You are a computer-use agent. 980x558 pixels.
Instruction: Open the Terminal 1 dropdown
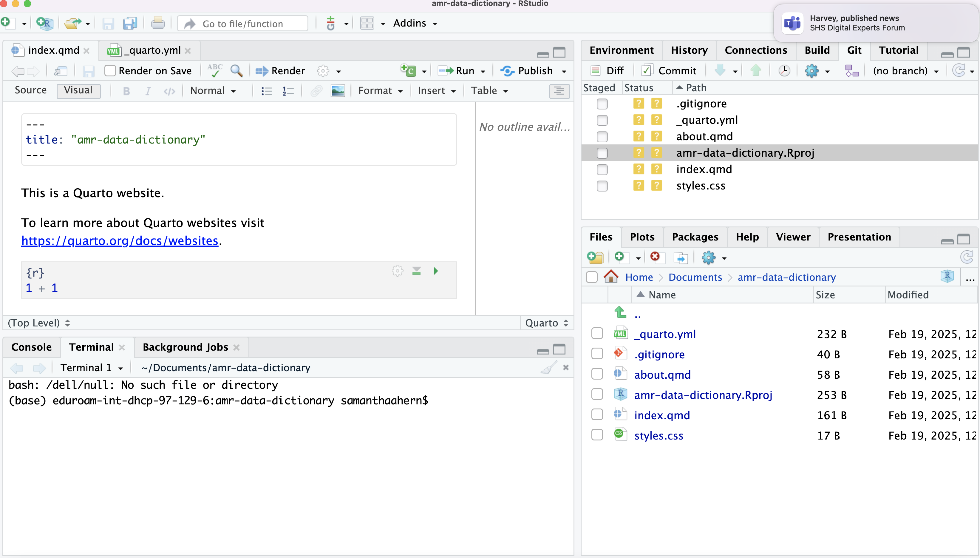click(92, 368)
